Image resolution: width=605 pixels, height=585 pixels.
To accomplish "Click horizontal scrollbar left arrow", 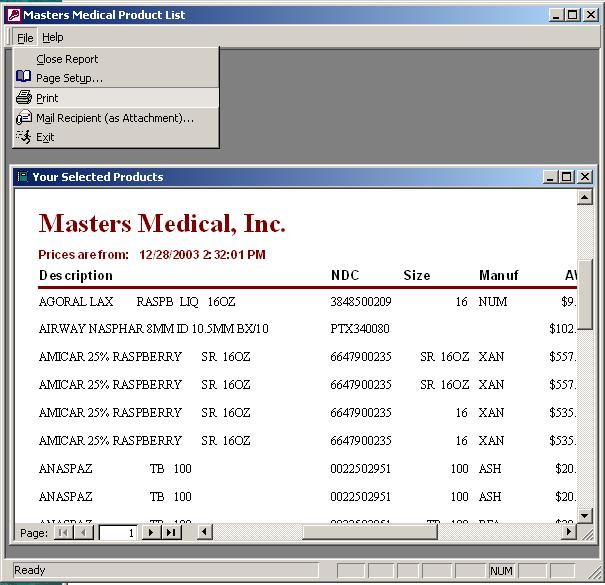I will [204, 532].
